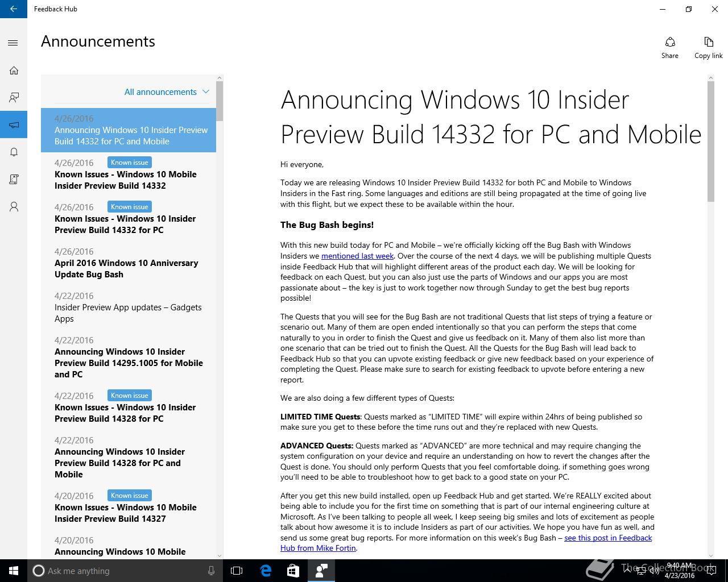
Task: Click the Cortana circle icon
Action: [38, 571]
